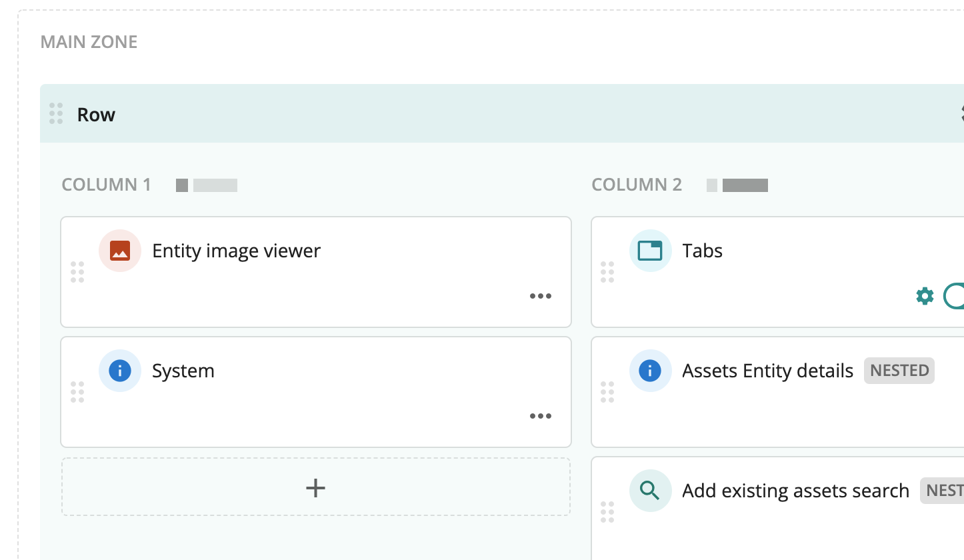Click the Entity image viewer drag handle
The width and height of the screenshot is (964, 560).
pyautogui.click(x=77, y=272)
